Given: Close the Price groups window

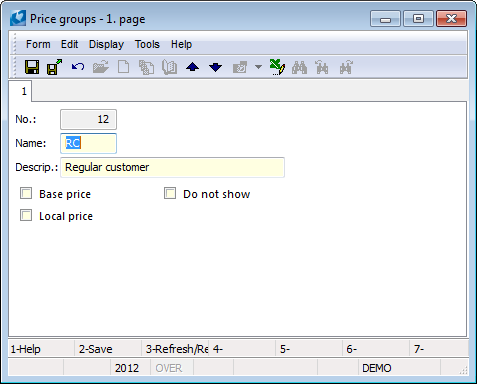Looking at the screenshot, I should click(x=451, y=19).
